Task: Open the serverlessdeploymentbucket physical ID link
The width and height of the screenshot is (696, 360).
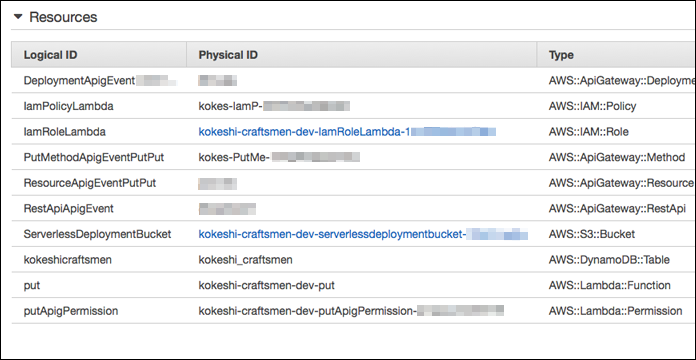Action: (363, 234)
